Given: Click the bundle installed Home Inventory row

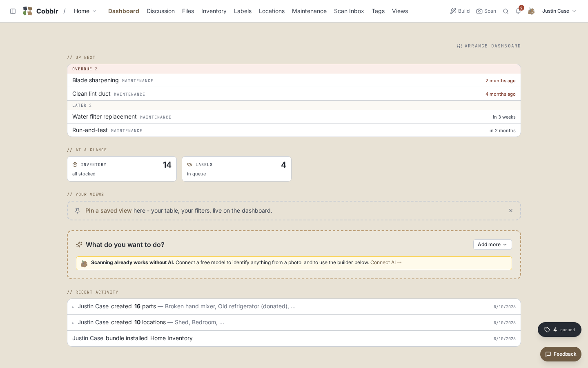Looking at the screenshot, I should click(294, 339).
